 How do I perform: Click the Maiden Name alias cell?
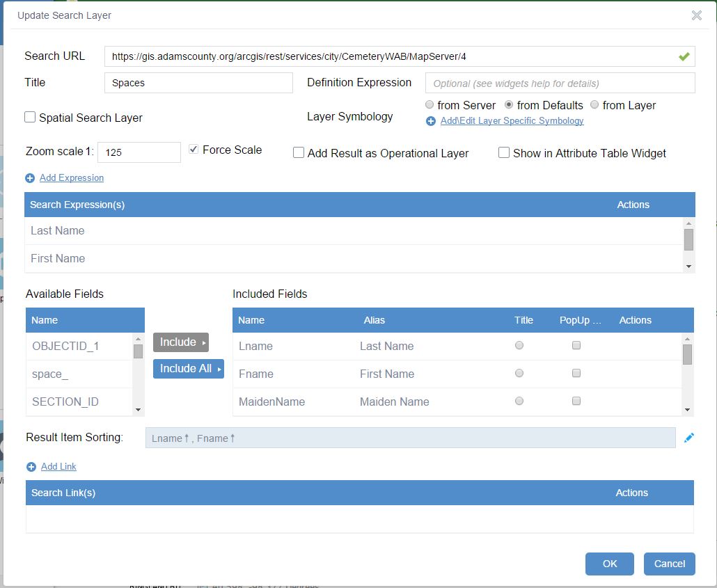[394, 402]
